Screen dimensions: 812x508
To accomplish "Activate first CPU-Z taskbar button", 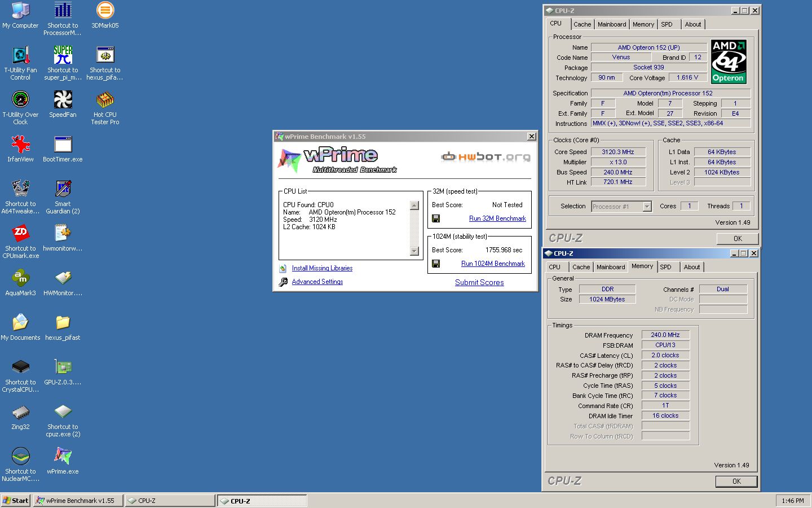I will 169,500.
